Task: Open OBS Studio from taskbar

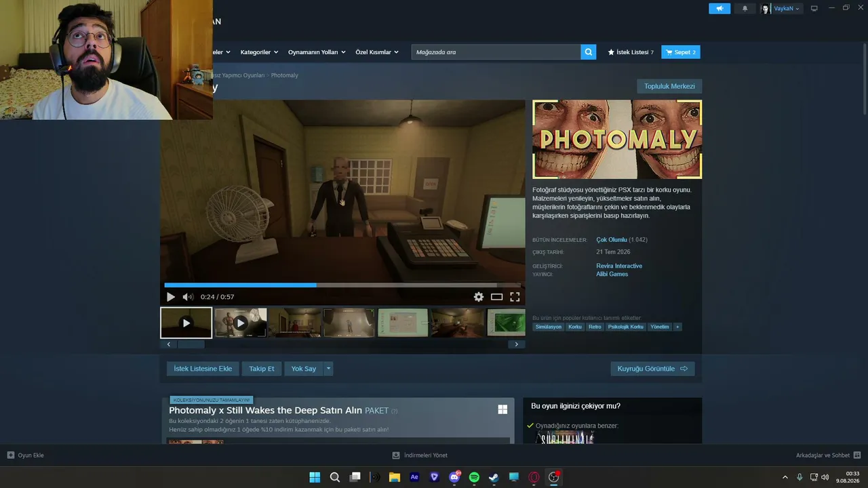Action: (x=554, y=477)
